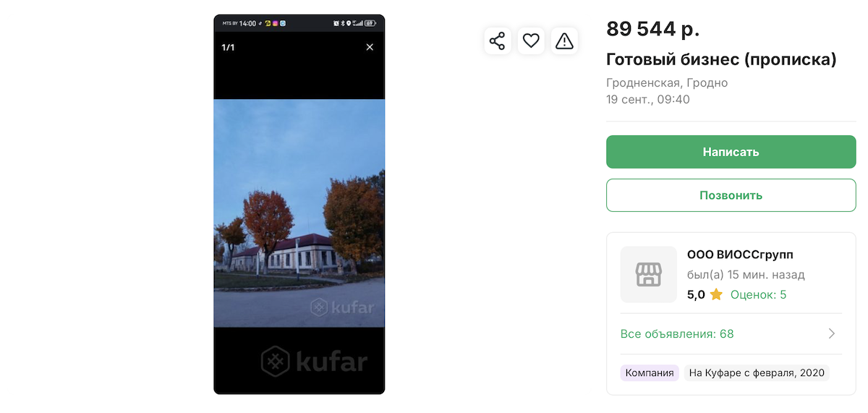Share this listing via share icon

tap(497, 41)
